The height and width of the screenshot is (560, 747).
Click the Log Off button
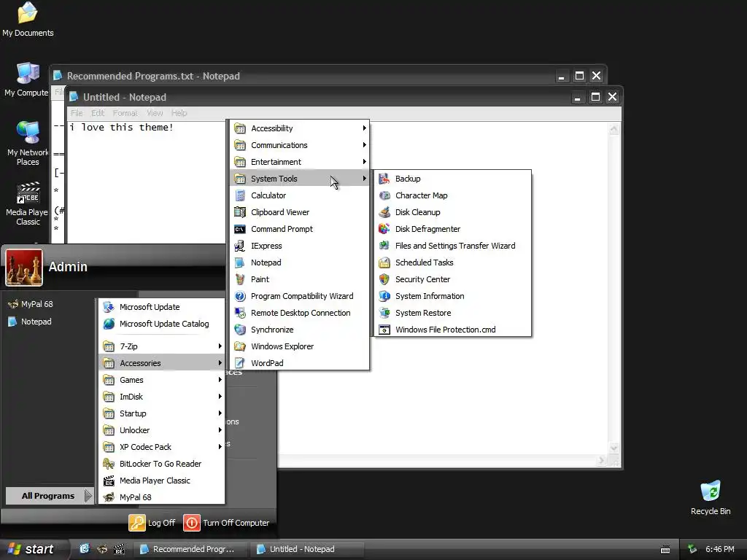coord(152,523)
